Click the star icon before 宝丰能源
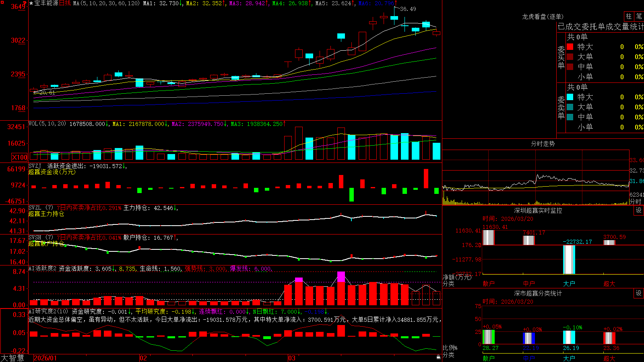 [31, 3]
